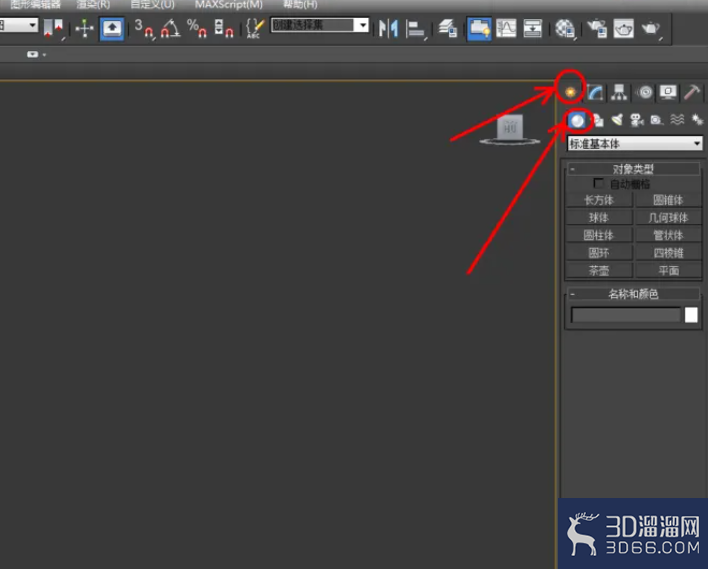Open the Material Editor checkered-sphere icon
The height and width of the screenshot is (569, 708).
(564, 29)
